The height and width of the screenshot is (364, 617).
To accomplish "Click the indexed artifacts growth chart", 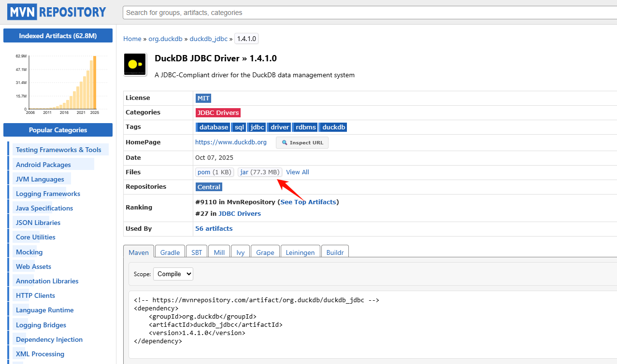I will click(x=58, y=83).
